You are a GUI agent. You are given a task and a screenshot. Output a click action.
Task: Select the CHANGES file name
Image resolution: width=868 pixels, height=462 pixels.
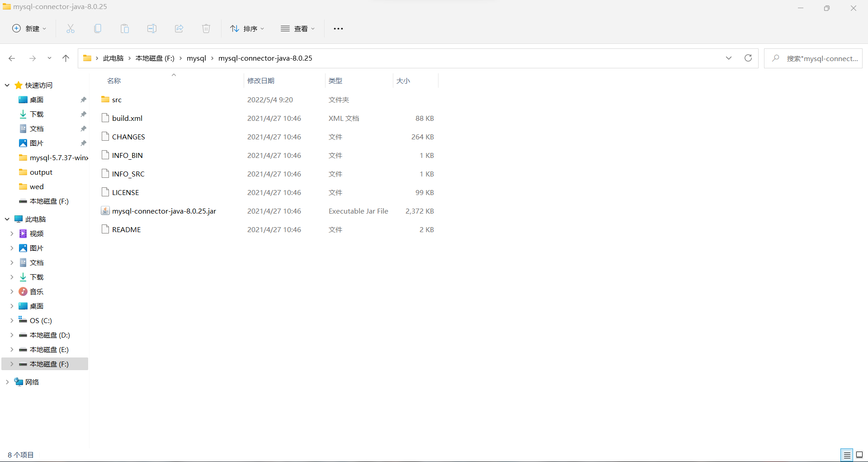point(128,137)
